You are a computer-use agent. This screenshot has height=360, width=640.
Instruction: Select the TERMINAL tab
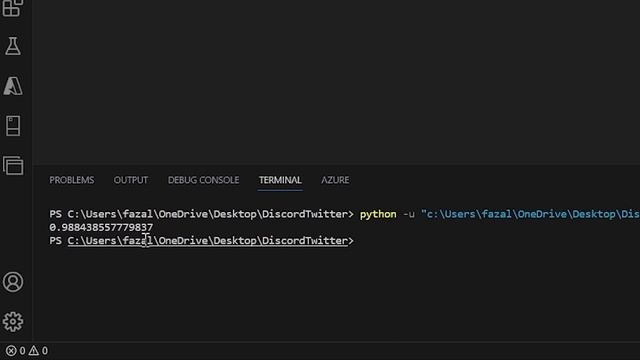[x=280, y=180]
